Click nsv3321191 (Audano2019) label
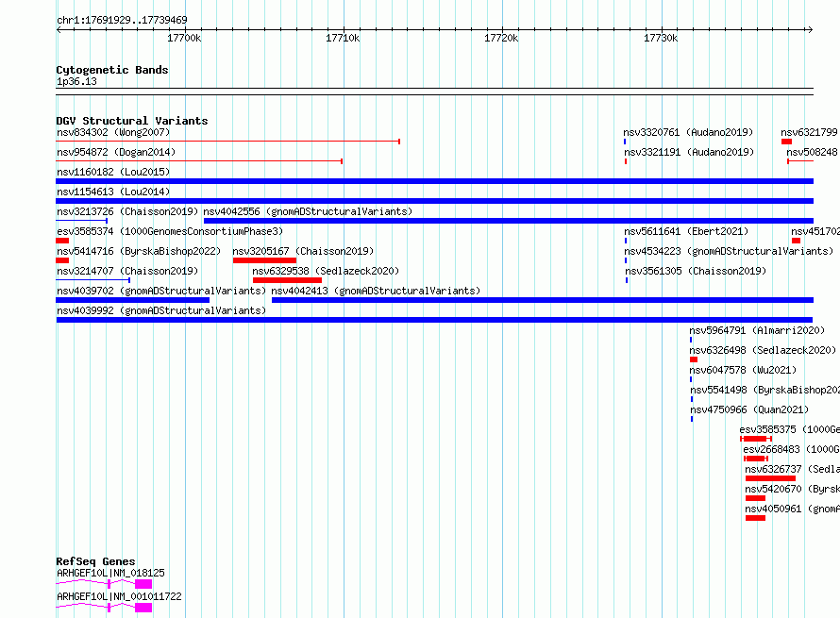 coord(689,152)
